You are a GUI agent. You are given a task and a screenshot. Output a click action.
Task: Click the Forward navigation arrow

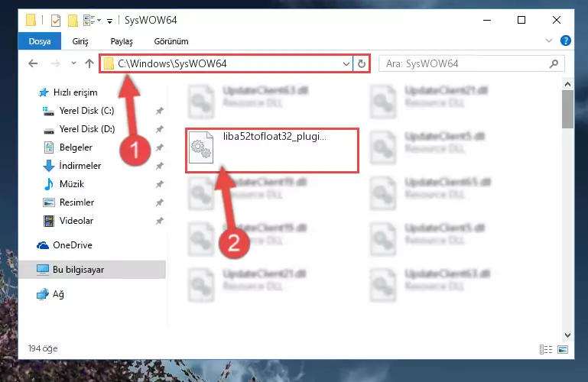point(56,63)
